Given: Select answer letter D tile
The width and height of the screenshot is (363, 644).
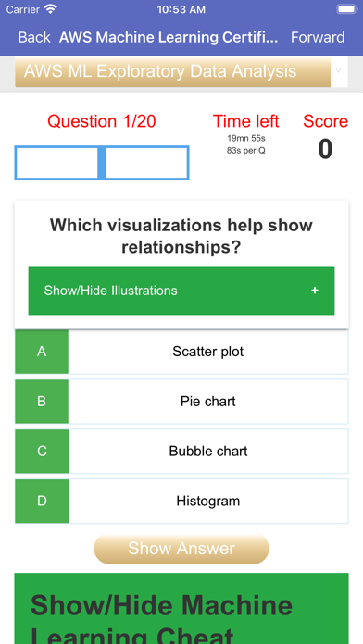Looking at the screenshot, I should click(42, 501).
